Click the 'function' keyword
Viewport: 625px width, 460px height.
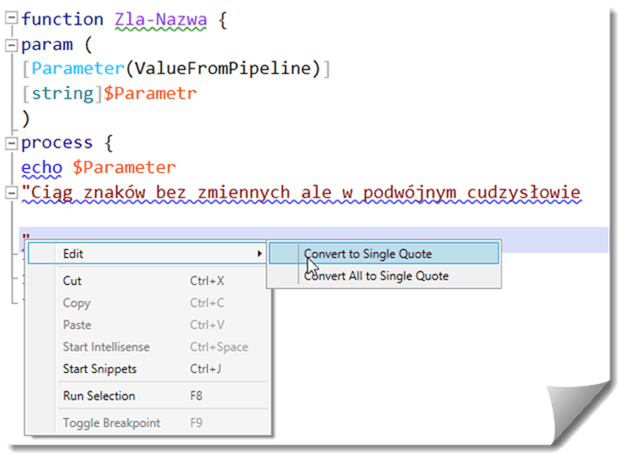pyautogui.click(x=63, y=19)
